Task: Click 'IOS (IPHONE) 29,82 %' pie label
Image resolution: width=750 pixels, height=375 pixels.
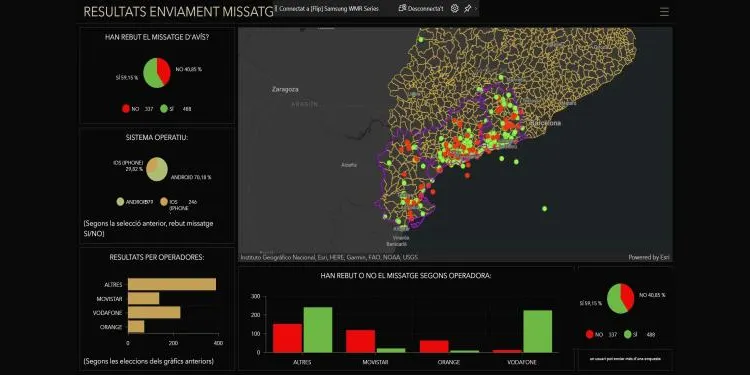Action: (x=128, y=166)
